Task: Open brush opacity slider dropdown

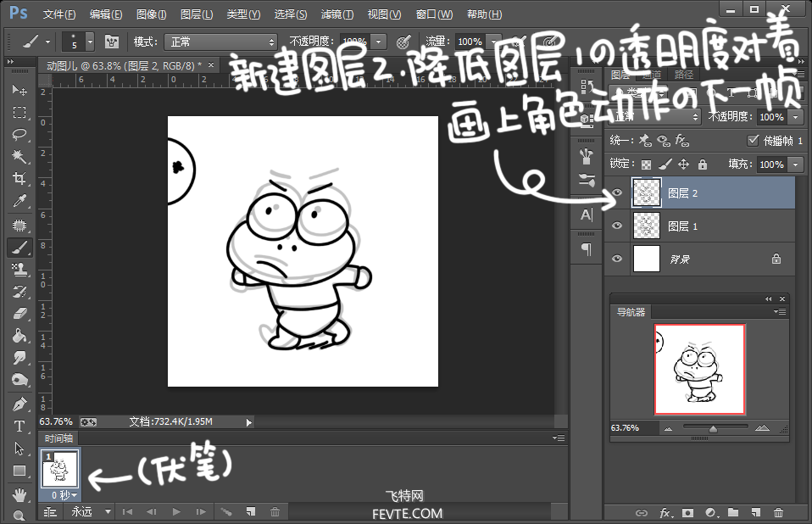Action: coord(379,42)
